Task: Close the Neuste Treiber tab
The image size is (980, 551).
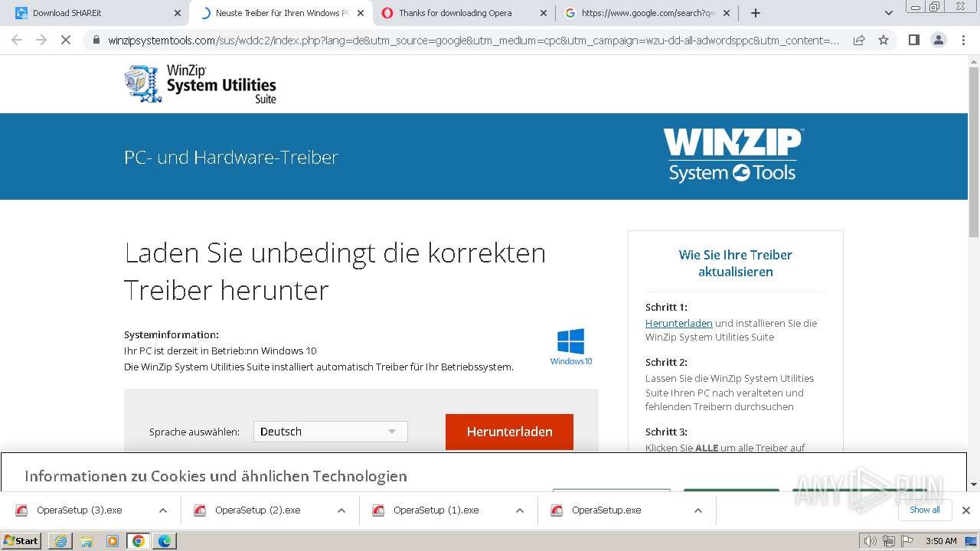Action: point(361,13)
